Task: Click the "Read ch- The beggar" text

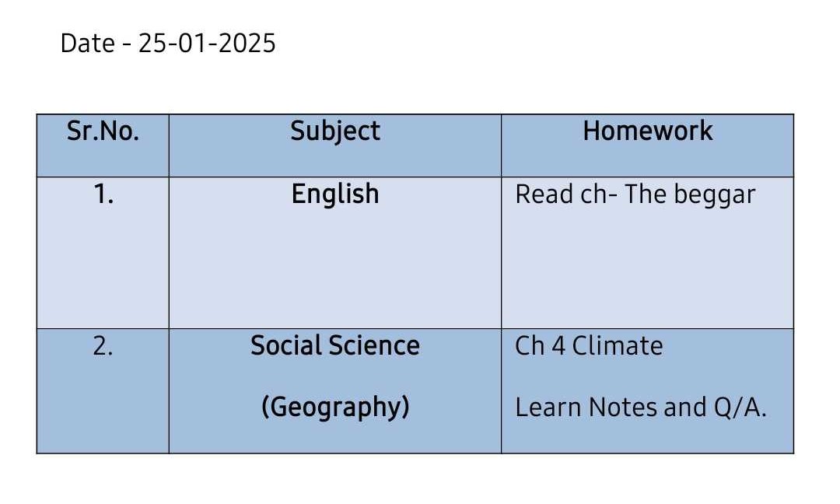Action: pyautogui.click(x=635, y=195)
